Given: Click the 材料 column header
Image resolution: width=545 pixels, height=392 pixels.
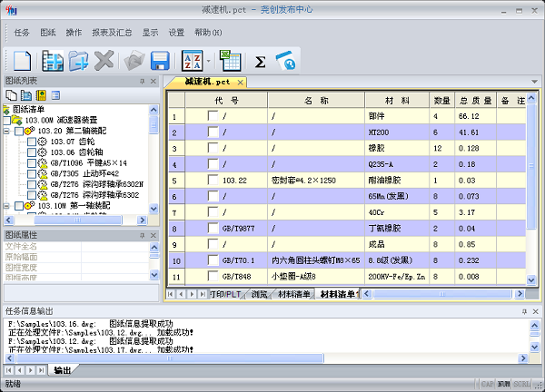Looking at the screenshot, I should (x=397, y=100).
